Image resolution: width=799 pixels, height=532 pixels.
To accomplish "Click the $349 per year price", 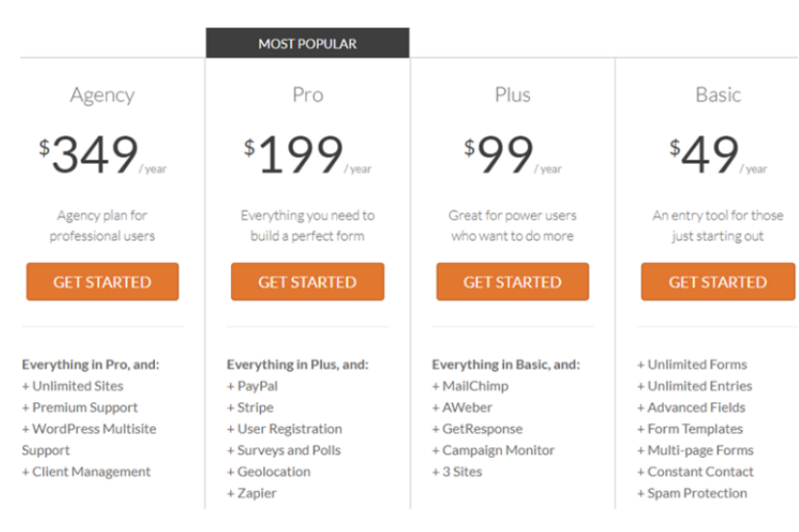I will tap(102, 154).
